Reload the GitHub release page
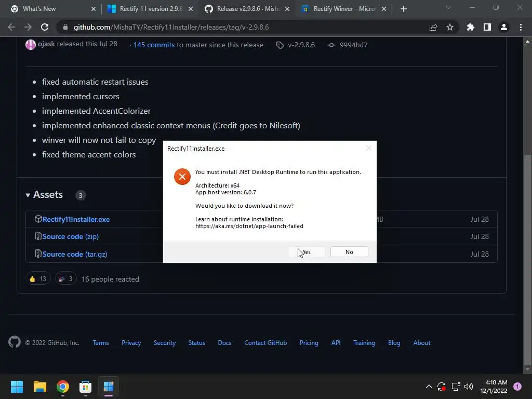Image resolution: width=532 pixels, height=399 pixels. click(x=45, y=27)
